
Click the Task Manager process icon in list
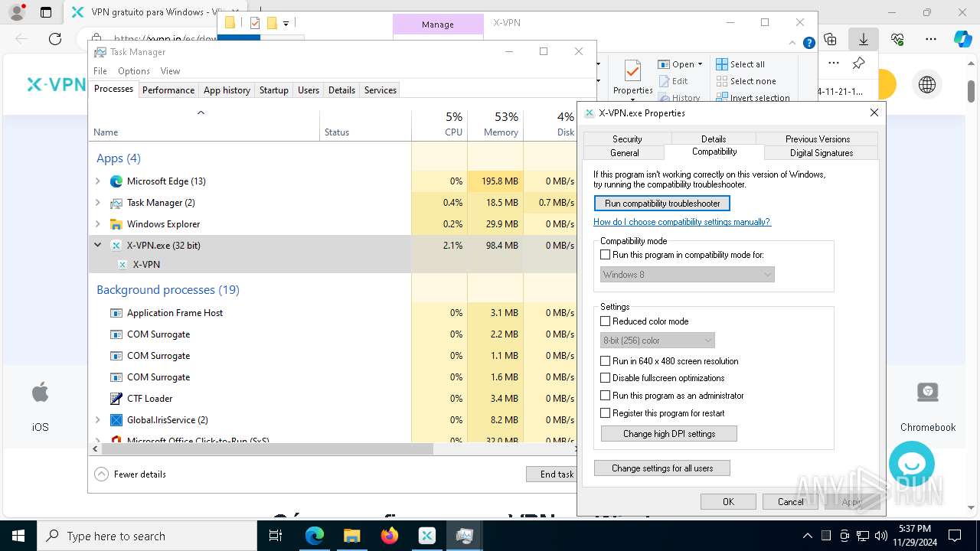(116, 203)
